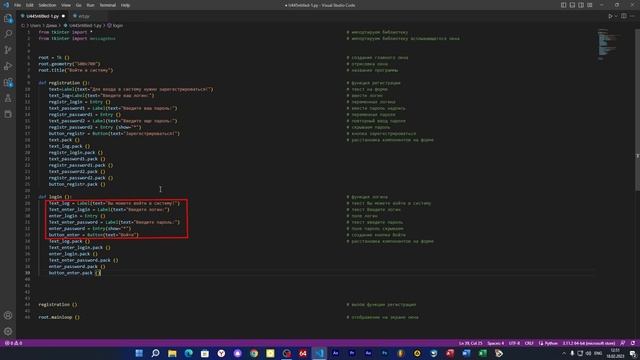This screenshot has height=360, width=640.
Task: Open clock and date in taskbar
Action: point(615,353)
